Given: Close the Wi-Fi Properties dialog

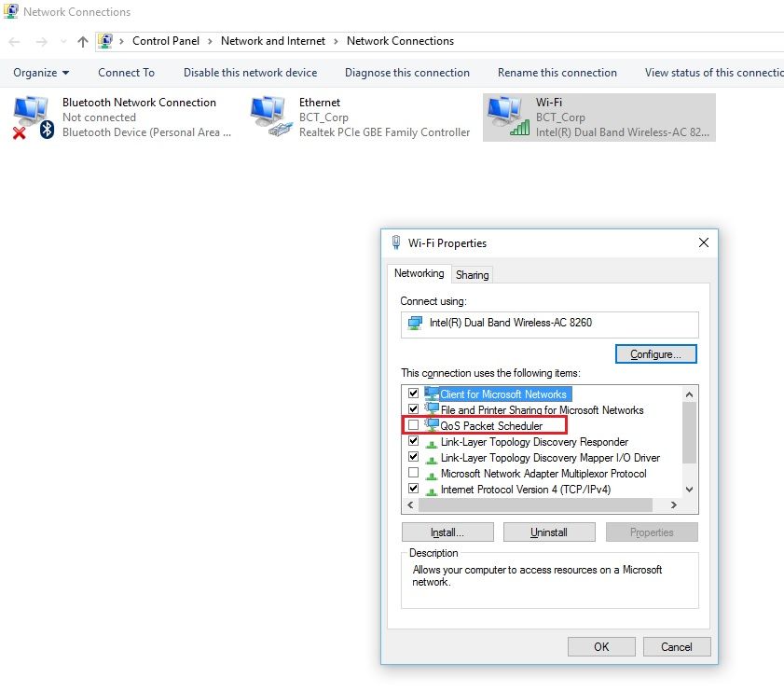Looking at the screenshot, I should (704, 243).
